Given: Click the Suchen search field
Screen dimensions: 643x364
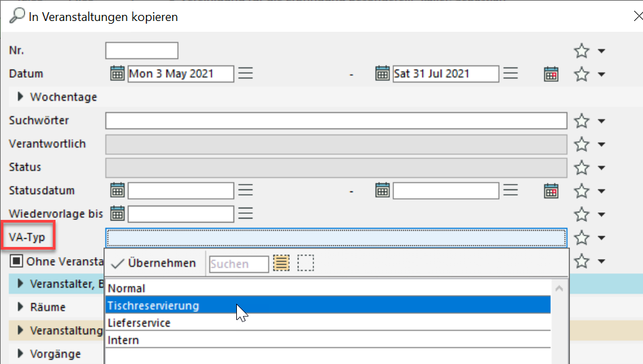Looking at the screenshot, I should tap(238, 264).
